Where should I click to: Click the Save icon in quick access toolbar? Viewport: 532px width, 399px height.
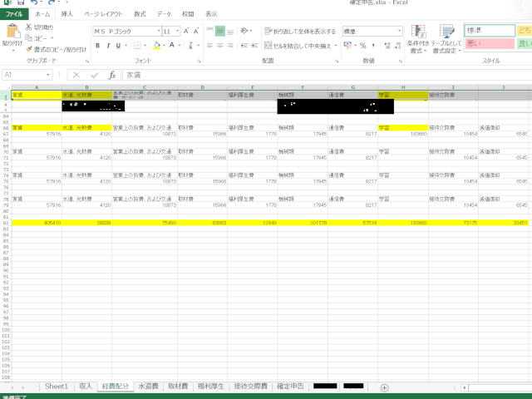[21, 2]
